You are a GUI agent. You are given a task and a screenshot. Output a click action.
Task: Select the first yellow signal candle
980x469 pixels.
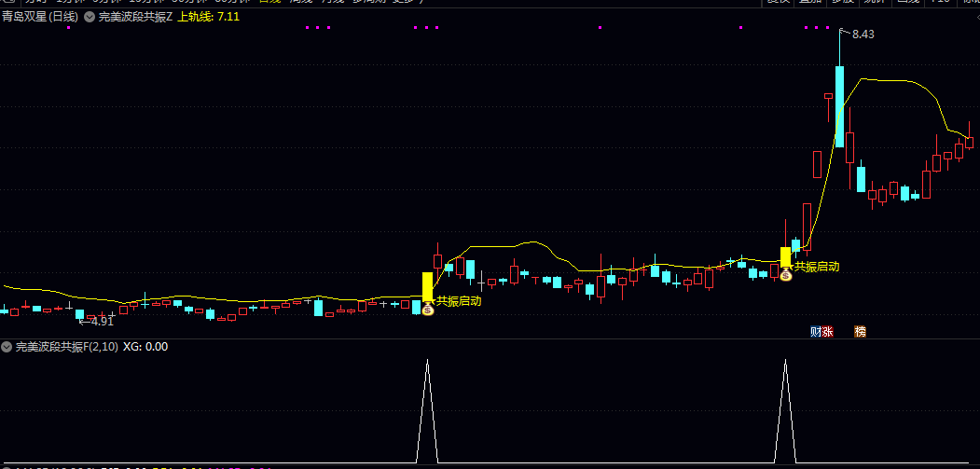pos(427,287)
